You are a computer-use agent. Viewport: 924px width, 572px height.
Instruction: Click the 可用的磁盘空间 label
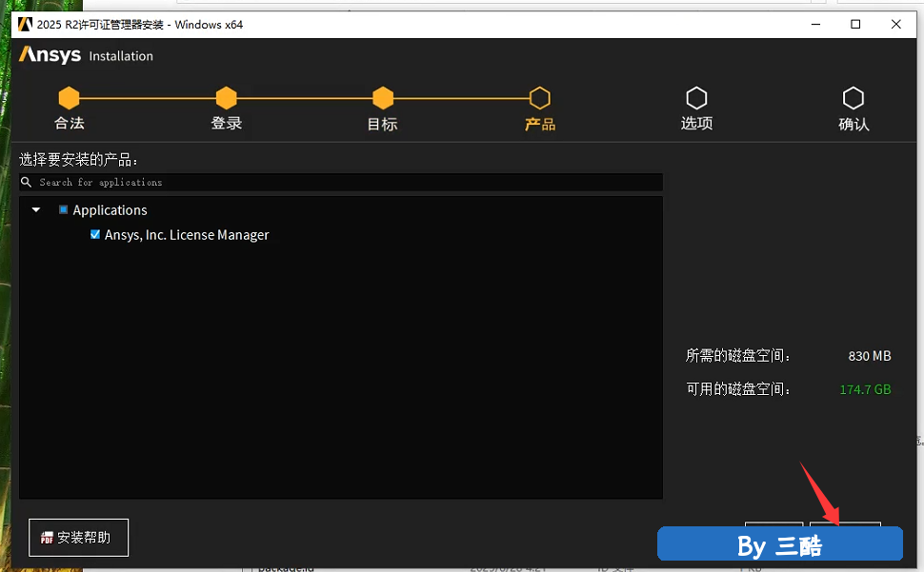738,389
